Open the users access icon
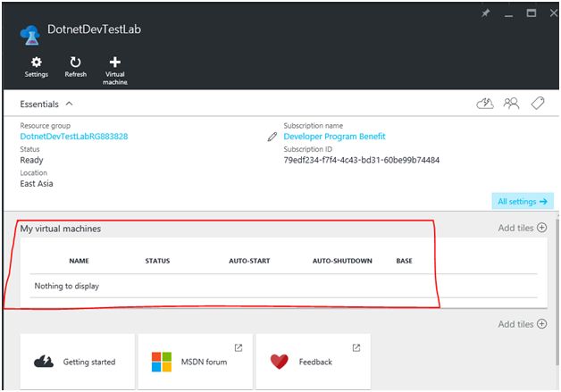This screenshot has height=392, width=561. click(511, 104)
